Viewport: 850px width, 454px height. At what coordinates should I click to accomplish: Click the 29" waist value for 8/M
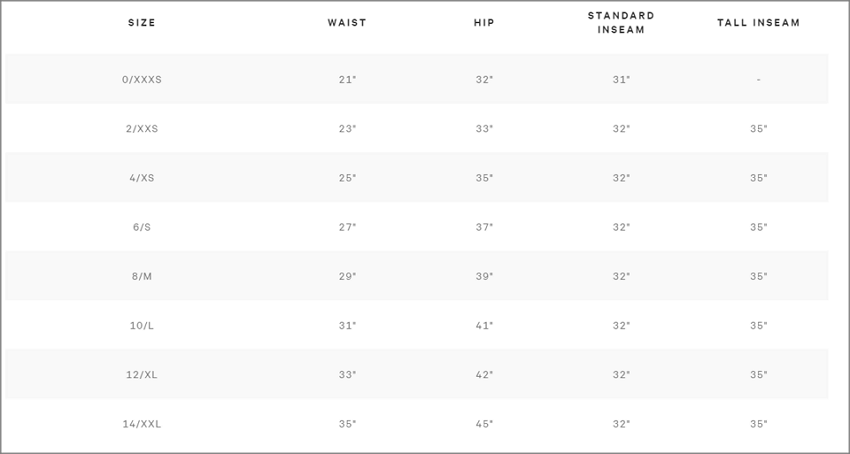347,277
